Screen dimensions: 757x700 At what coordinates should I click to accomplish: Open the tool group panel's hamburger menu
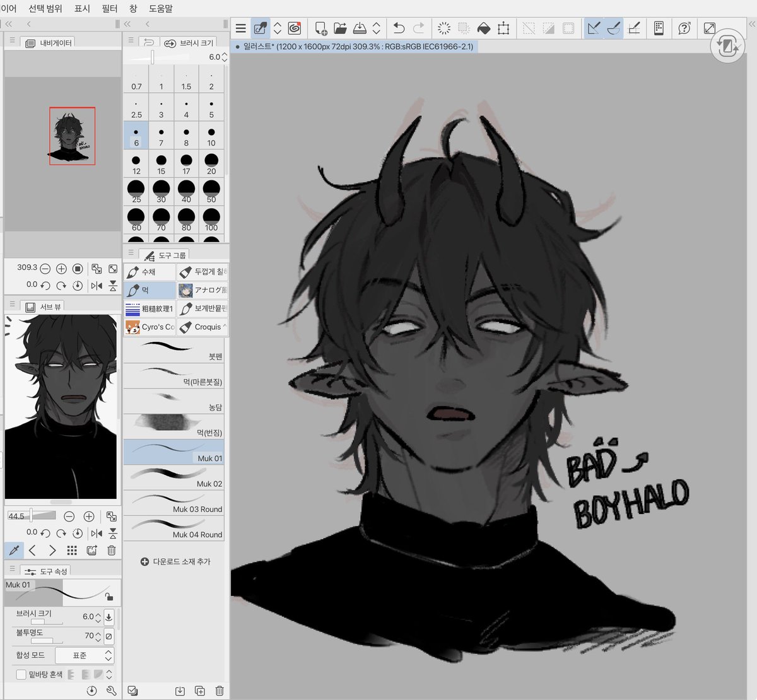(131, 252)
